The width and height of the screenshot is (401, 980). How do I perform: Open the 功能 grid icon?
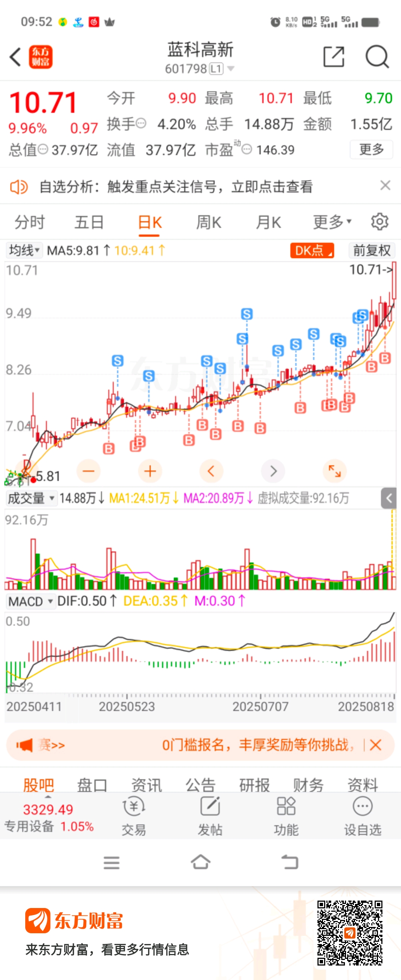point(286,806)
